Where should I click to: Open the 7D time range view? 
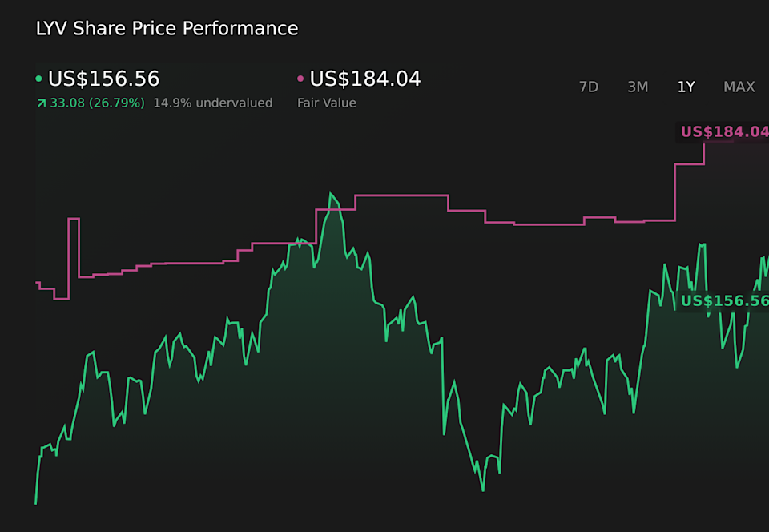pos(589,87)
